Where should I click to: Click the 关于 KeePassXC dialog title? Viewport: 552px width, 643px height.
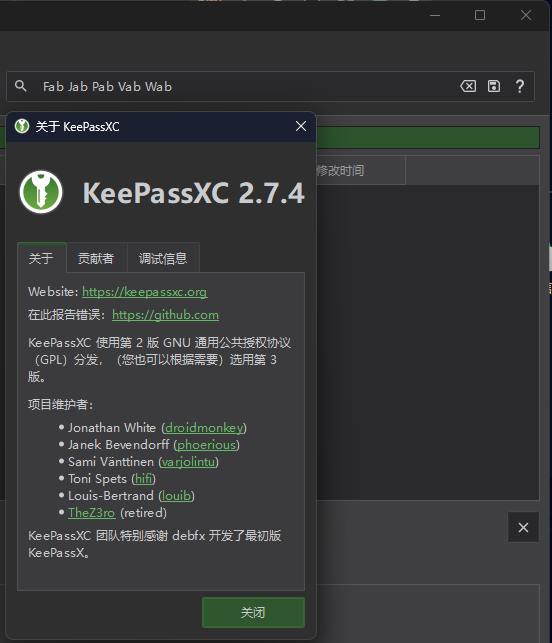[x=78, y=126]
